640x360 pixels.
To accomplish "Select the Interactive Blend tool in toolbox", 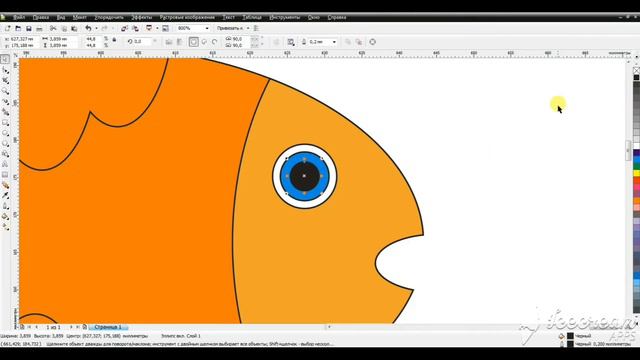I will pyautogui.click(x=5, y=185).
